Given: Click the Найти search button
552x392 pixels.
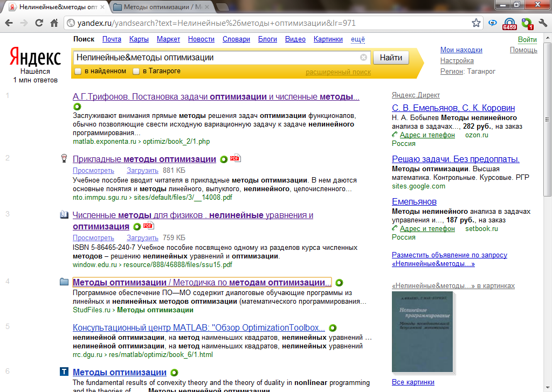Looking at the screenshot, I should pos(391,58).
